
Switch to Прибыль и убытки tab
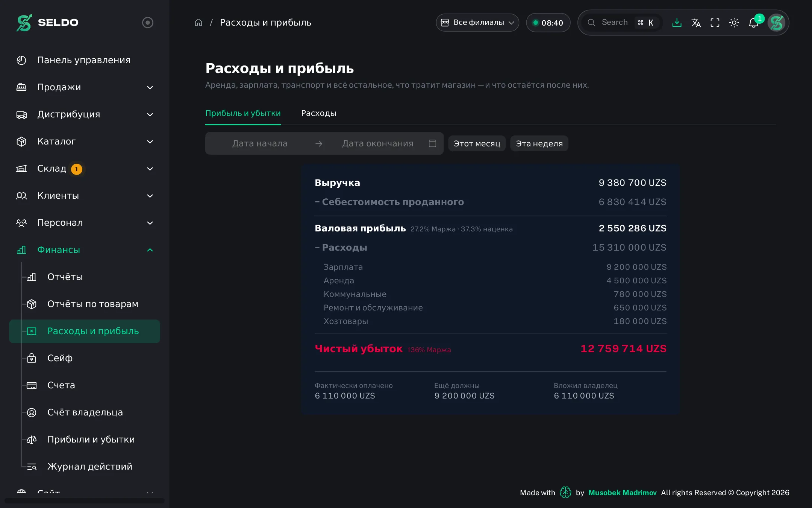point(243,113)
